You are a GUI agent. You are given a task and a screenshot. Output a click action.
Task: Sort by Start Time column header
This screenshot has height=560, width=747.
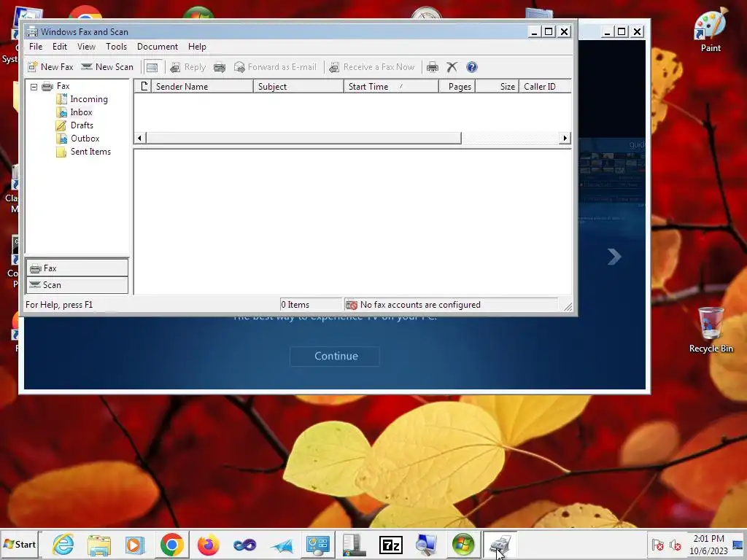pos(391,86)
